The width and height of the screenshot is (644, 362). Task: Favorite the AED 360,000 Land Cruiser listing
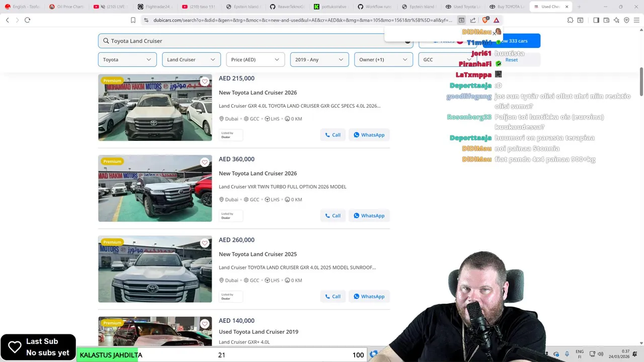(204, 162)
